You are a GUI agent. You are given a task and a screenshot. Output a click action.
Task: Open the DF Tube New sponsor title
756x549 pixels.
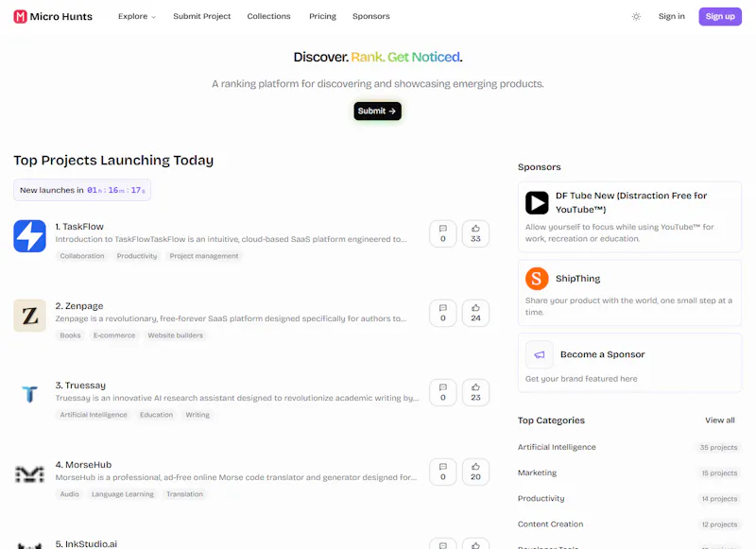click(631, 202)
